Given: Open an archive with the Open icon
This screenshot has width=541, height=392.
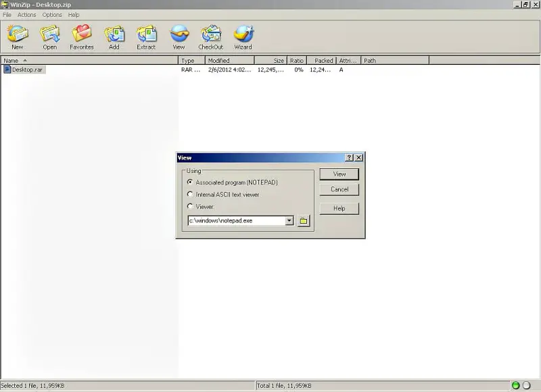Looking at the screenshot, I should 49,34.
